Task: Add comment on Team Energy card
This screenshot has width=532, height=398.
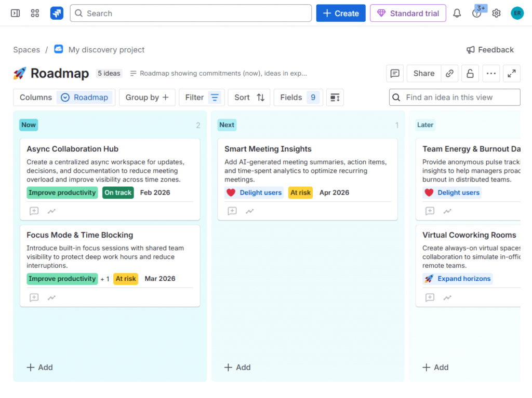Action: coord(430,211)
